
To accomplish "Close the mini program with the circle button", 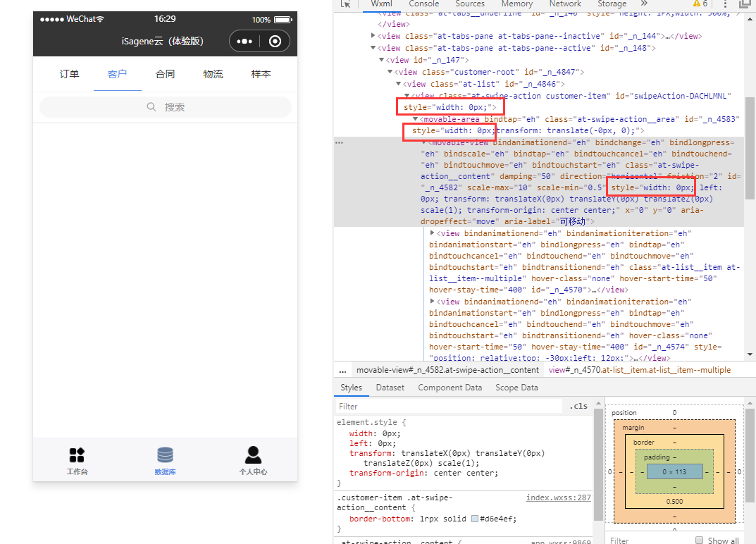I will click(275, 42).
